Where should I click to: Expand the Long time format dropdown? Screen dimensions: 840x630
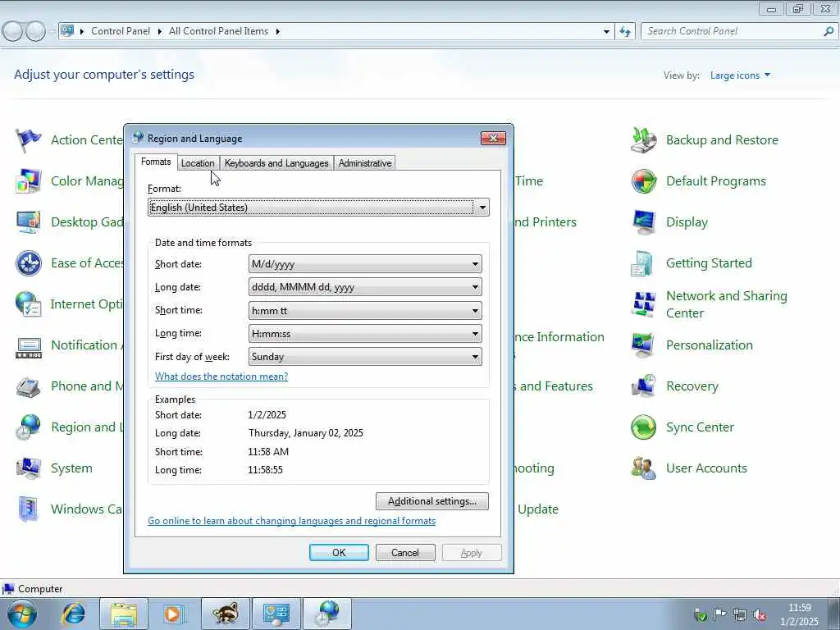pos(475,334)
